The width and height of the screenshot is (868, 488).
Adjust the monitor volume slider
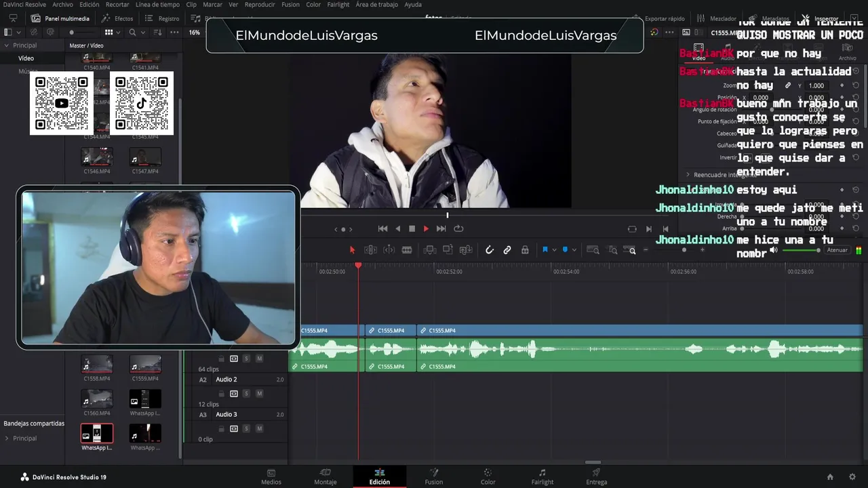802,250
